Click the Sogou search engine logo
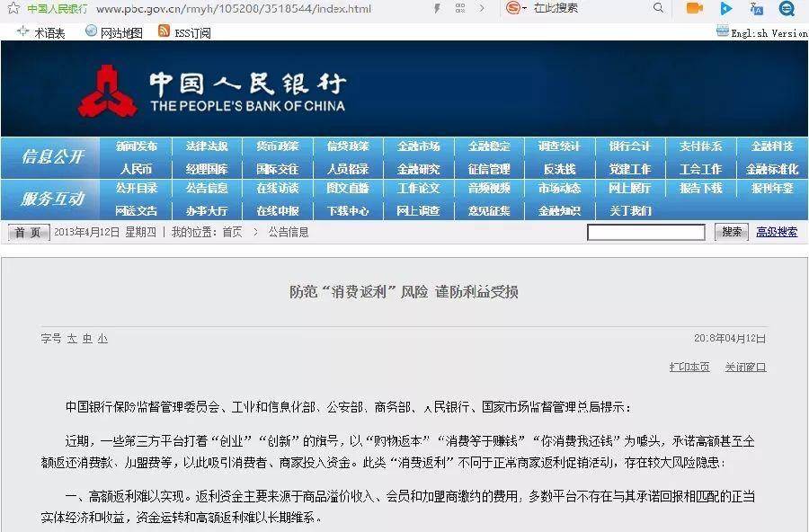The height and width of the screenshot is (532, 809). [513, 8]
